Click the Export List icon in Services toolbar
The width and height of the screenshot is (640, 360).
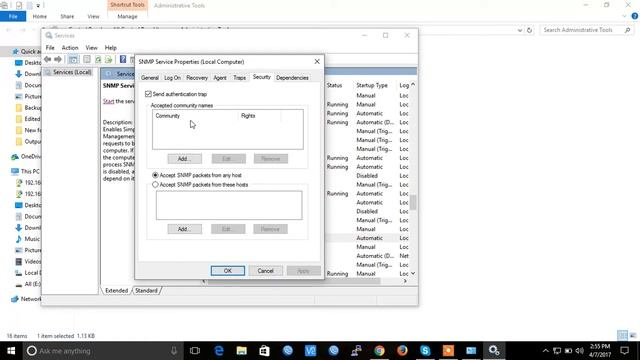(x=109, y=60)
